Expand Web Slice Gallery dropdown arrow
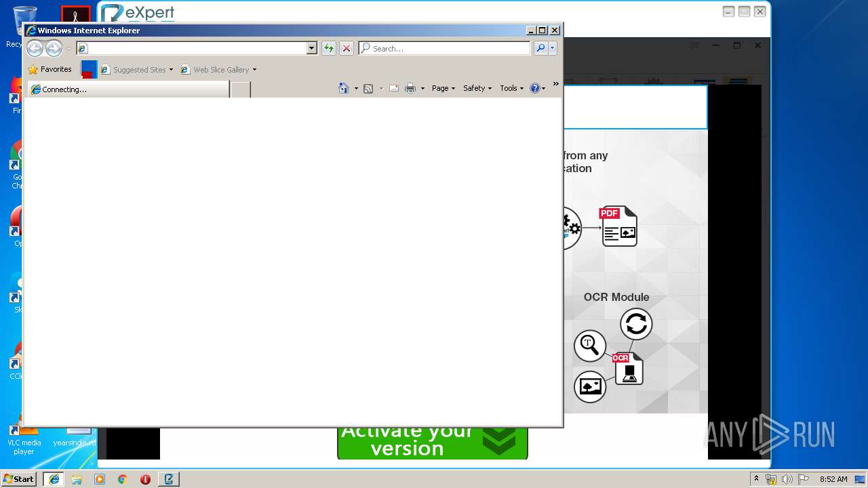 [x=254, y=70]
